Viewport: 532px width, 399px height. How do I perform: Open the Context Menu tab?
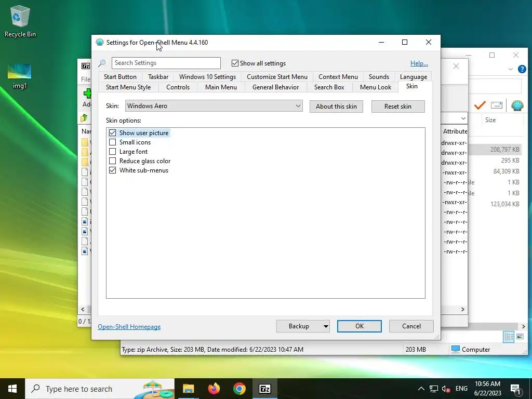tap(338, 77)
